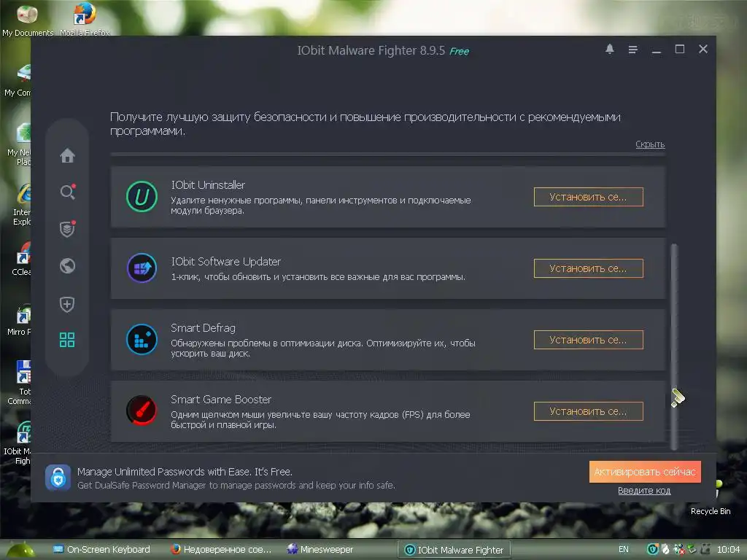Viewport: 747px width, 560px height.
Task: Click the Smart Game Booster icon
Action: pos(142,411)
